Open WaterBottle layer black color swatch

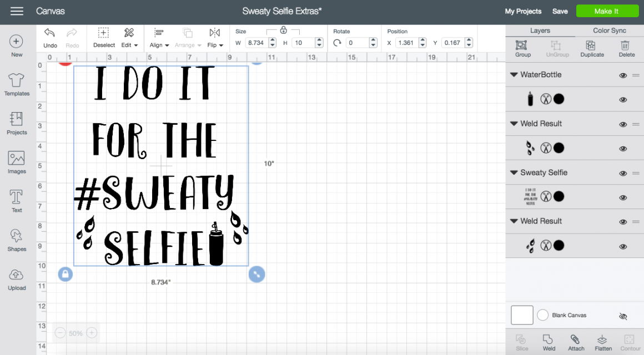tap(559, 99)
